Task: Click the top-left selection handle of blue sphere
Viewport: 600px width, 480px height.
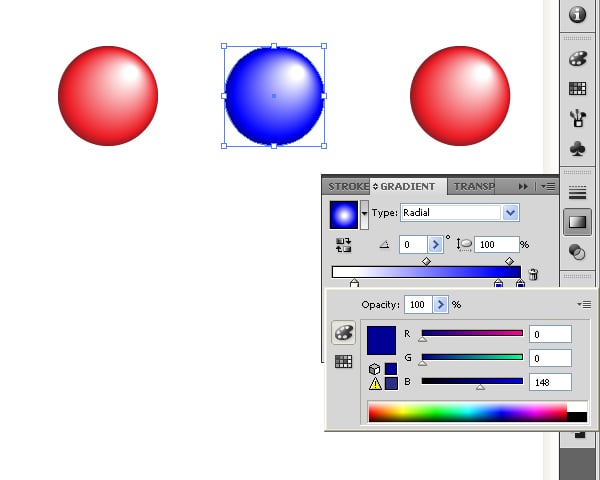Action: (x=224, y=46)
